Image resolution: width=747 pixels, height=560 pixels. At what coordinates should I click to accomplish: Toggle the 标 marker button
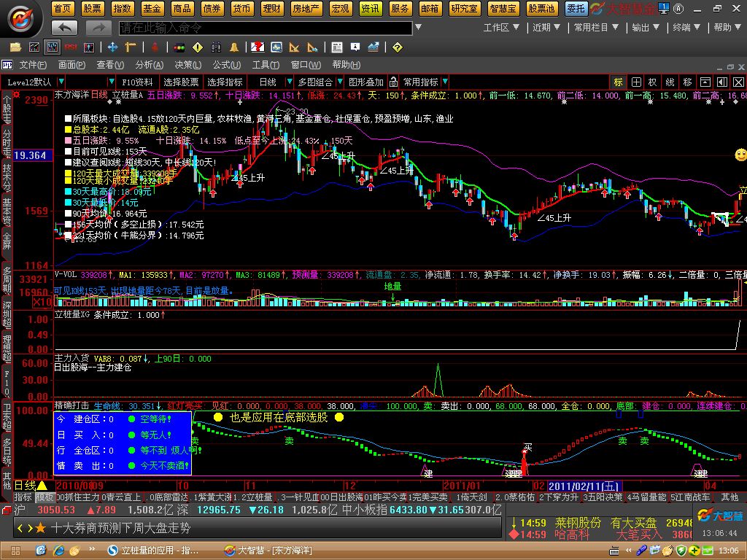pos(618,82)
